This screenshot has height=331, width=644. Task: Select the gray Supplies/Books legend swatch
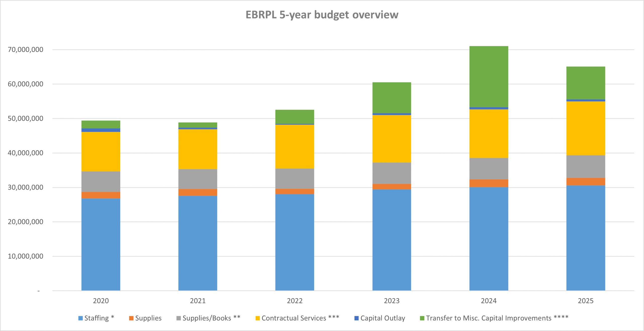click(x=179, y=318)
